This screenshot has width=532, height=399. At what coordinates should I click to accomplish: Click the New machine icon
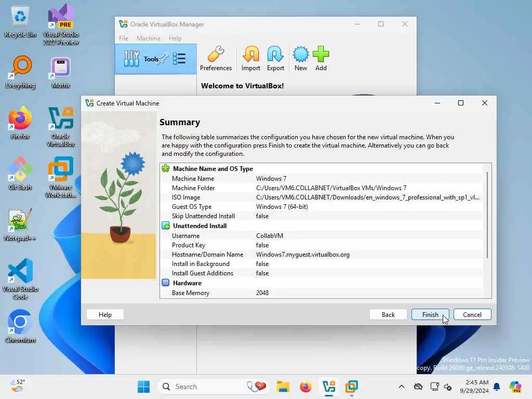pyautogui.click(x=301, y=58)
